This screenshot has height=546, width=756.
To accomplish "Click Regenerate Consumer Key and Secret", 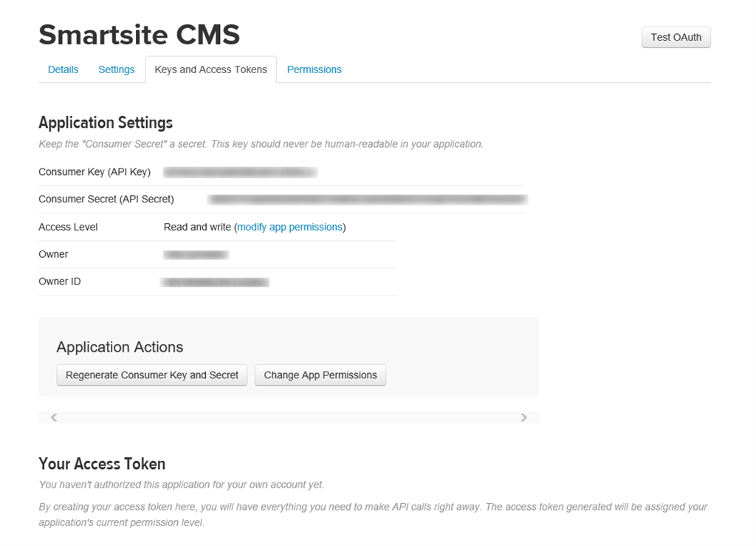I will click(152, 375).
